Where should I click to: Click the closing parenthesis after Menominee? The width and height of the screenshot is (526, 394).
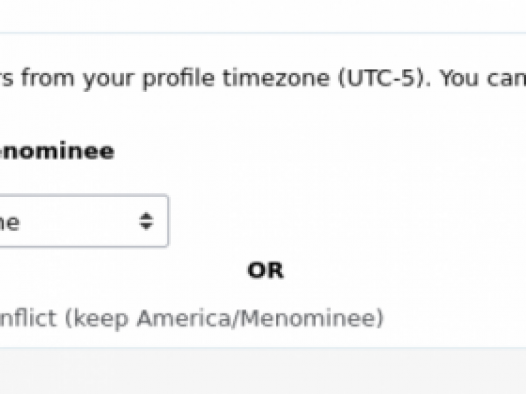click(380, 318)
